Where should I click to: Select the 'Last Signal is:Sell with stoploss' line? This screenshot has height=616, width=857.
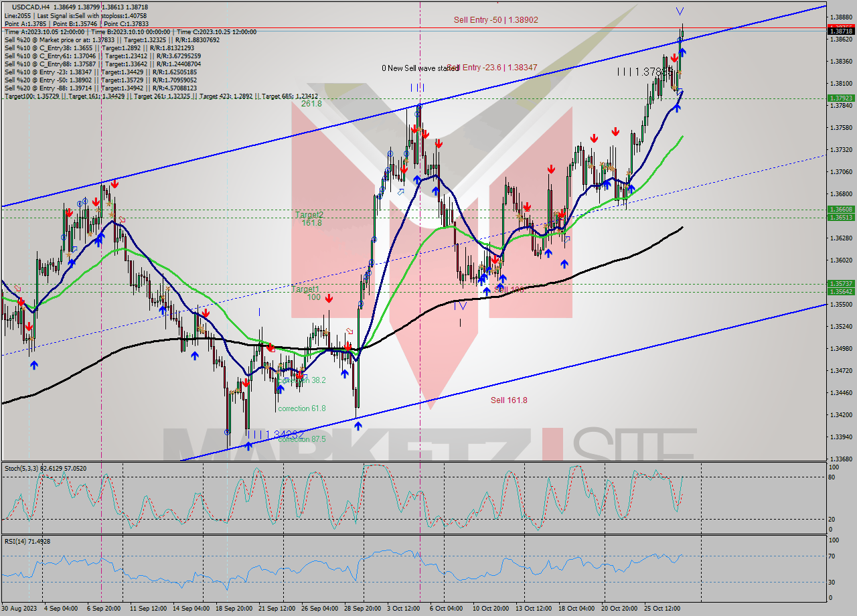[75, 15]
